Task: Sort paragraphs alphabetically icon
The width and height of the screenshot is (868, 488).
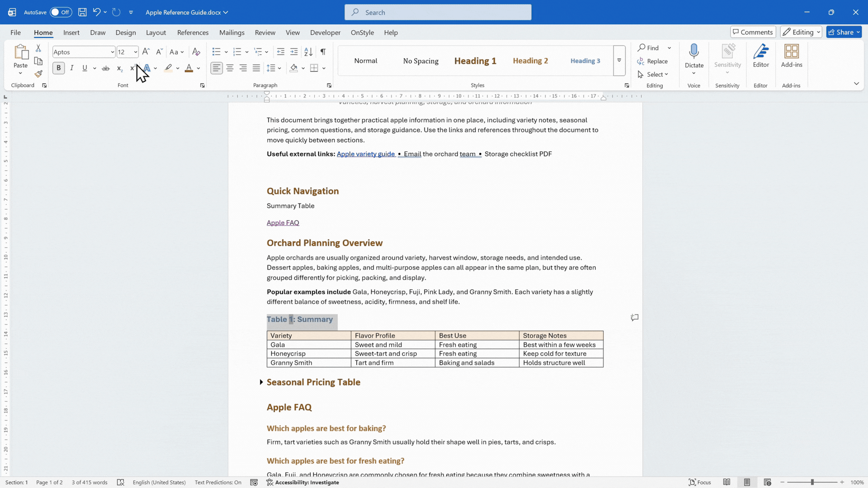Action: (x=308, y=52)
